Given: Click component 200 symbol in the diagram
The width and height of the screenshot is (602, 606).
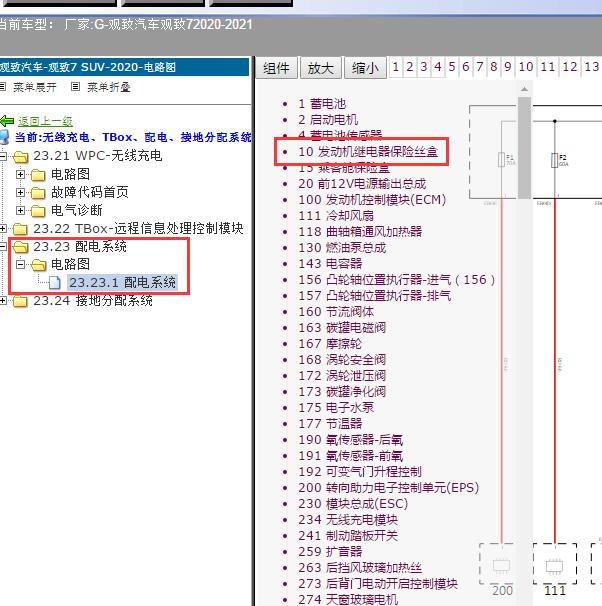Looking at the screenshot, I should (x=501, y=566).
